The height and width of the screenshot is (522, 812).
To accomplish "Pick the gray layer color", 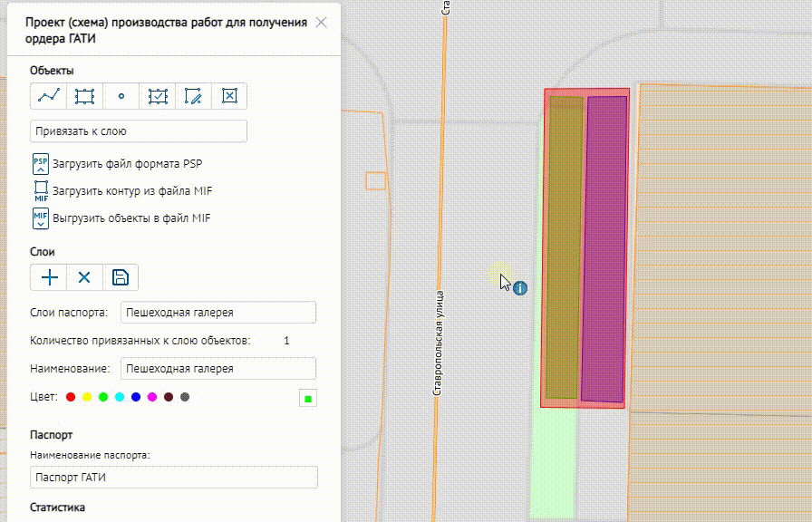I will (185, 397).
